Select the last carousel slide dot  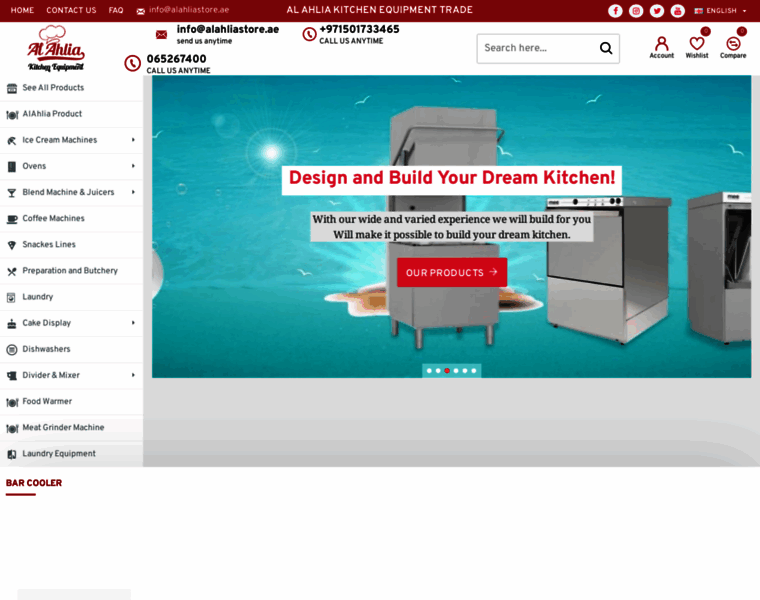[x=474, y=371]
